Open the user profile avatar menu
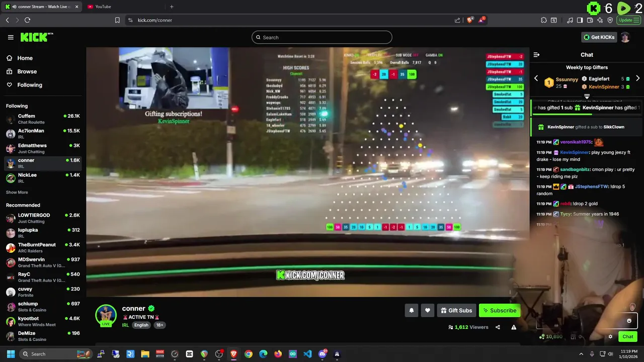 pos(625,37)
